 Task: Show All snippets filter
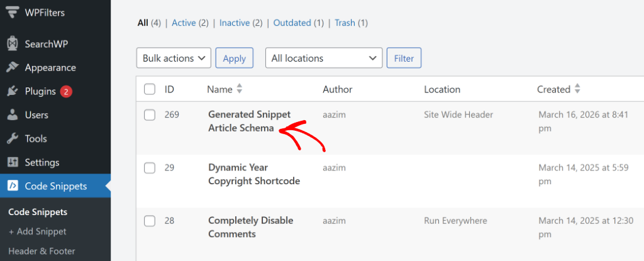click(143, 23)
